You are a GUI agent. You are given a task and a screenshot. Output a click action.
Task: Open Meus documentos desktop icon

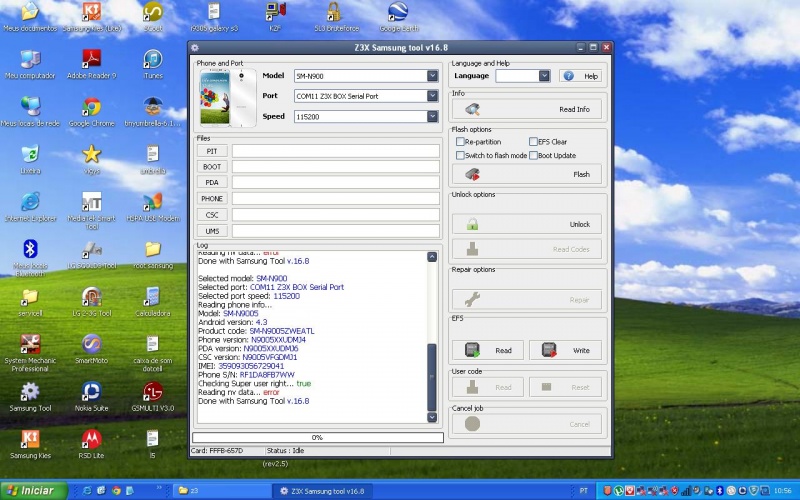coord(30,16)
